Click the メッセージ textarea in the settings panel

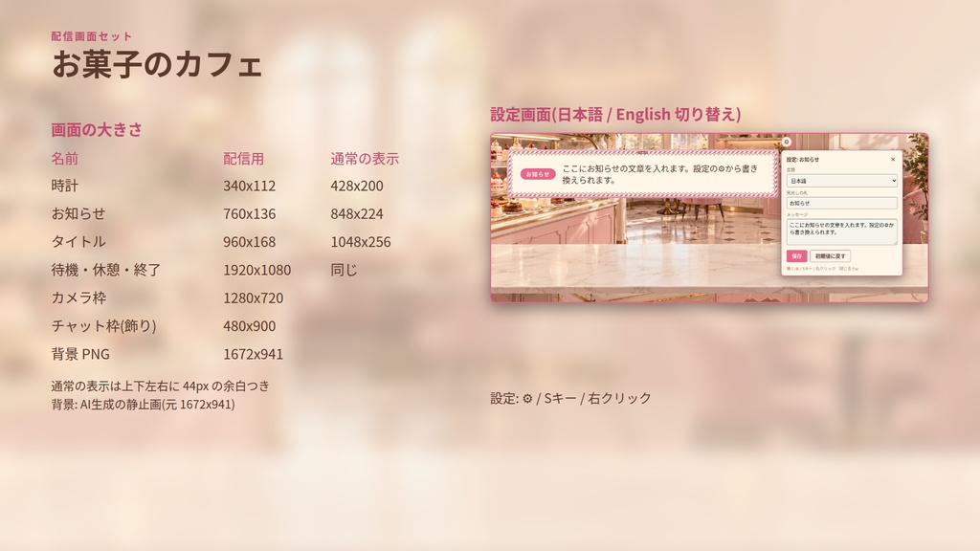pyautogui.click(x=841, y=231)
